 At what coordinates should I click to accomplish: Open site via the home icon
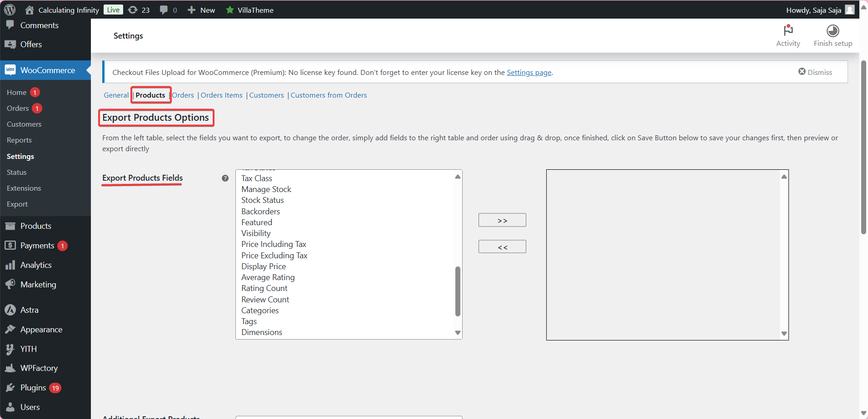click(29, 10)
